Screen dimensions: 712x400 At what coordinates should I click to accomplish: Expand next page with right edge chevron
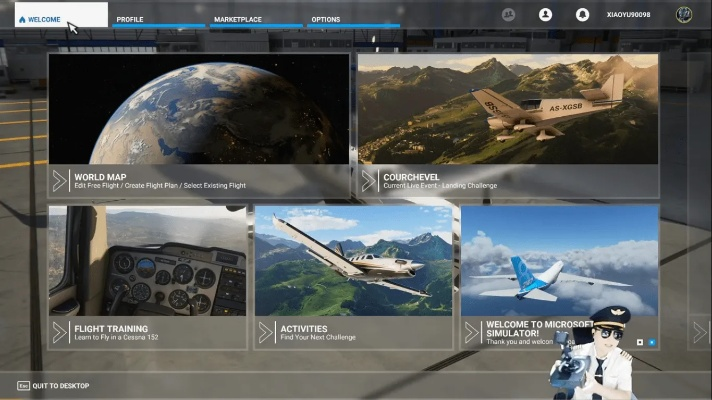pos(700,332)
